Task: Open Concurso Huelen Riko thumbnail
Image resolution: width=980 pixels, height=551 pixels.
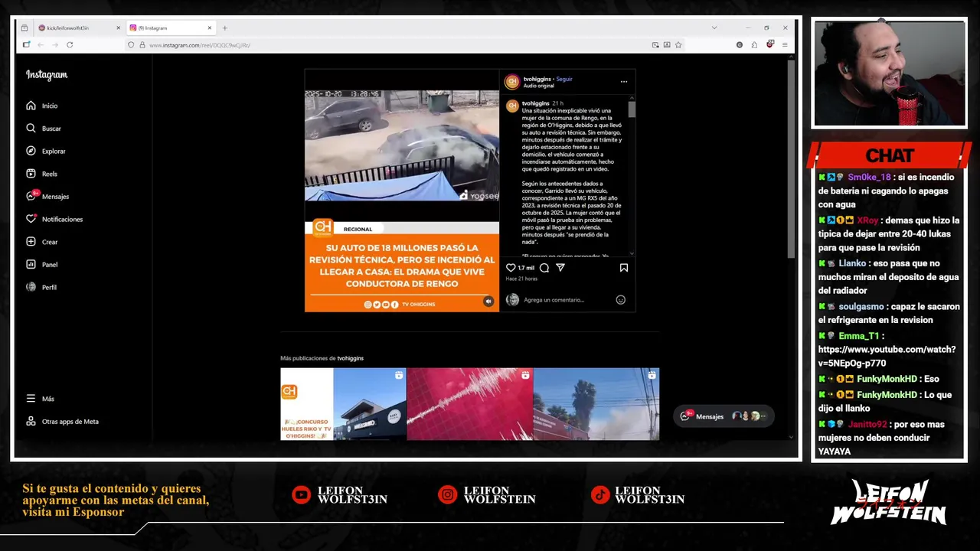Action: [x=343, y=404]
